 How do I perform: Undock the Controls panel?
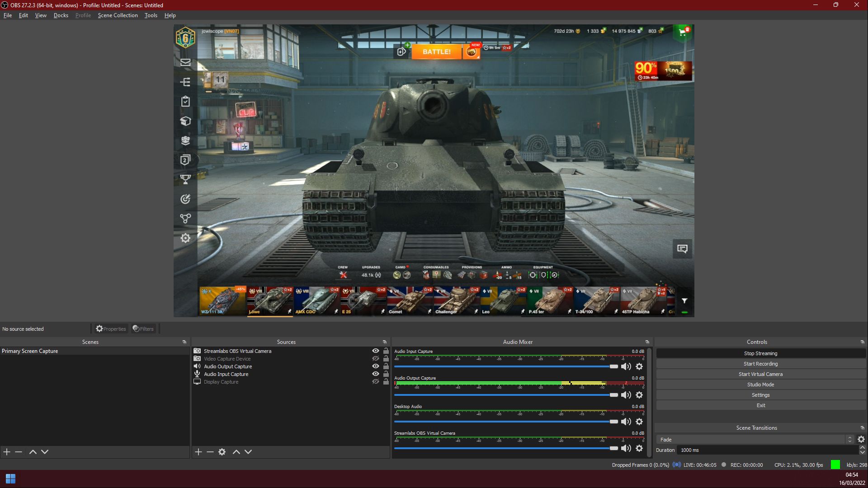click(x=863, y=342)
